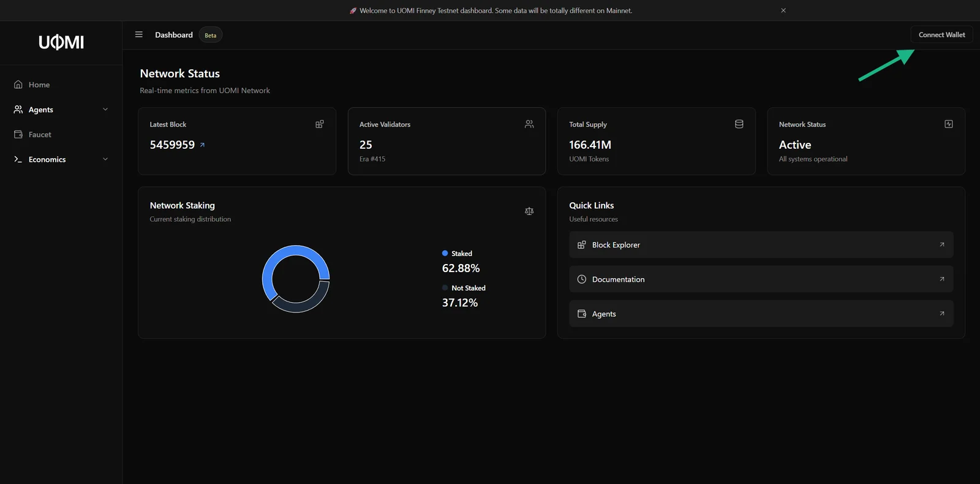Expand the Economics sidebar chevron
This screenshot has height=484, width=980.
(105, 159)
